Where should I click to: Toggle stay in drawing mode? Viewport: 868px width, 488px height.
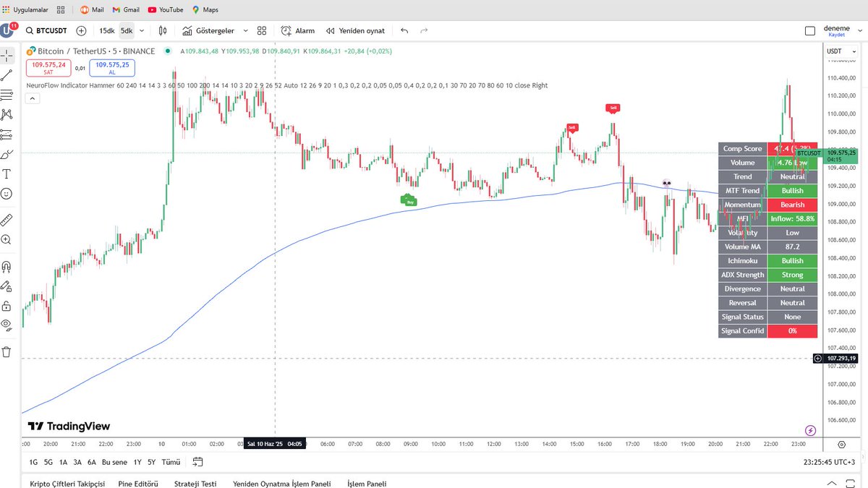tap(7, 286)
